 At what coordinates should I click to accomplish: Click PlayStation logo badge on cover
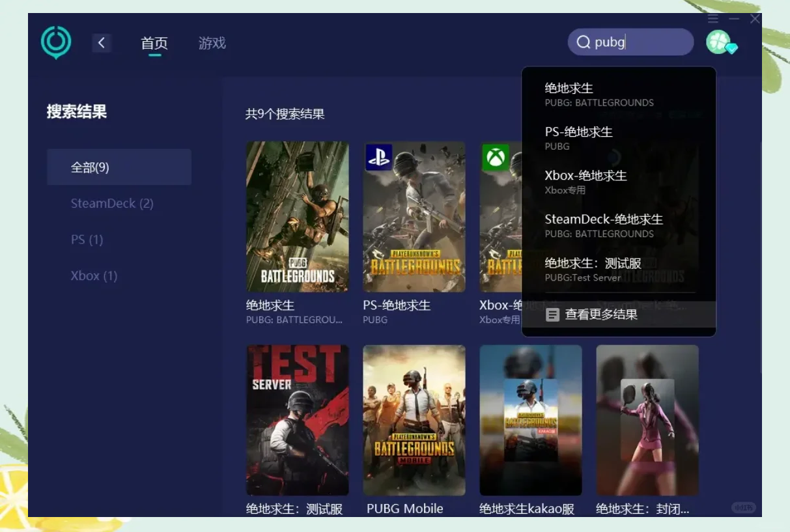pos(378,158)
